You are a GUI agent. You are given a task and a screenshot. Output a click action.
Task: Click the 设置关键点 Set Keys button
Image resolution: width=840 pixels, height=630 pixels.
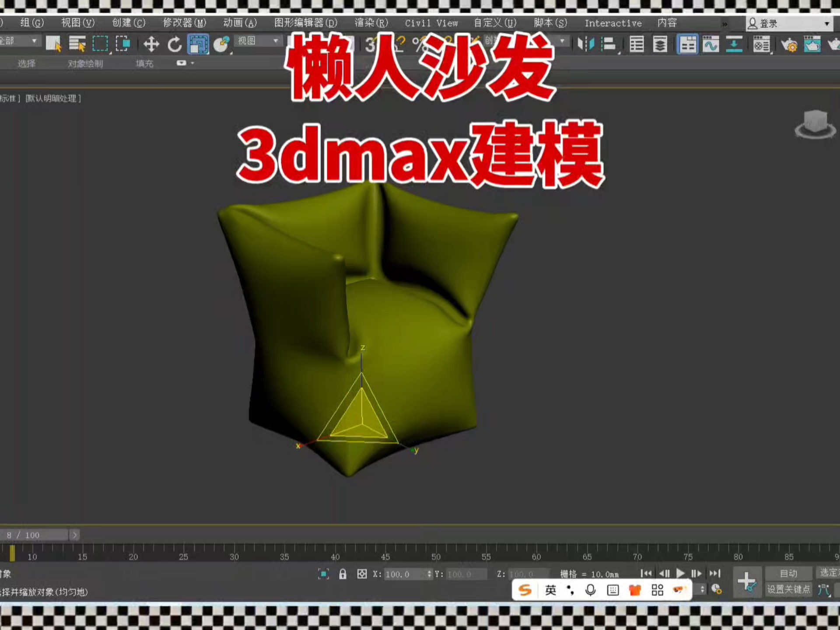click(x=788, y=590)
